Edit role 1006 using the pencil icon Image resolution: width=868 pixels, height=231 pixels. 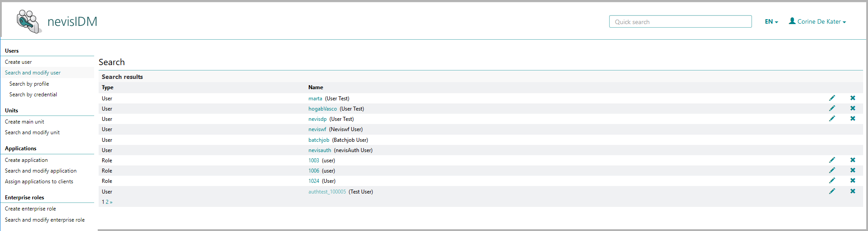pyautogui.click(x=832, y=170)
